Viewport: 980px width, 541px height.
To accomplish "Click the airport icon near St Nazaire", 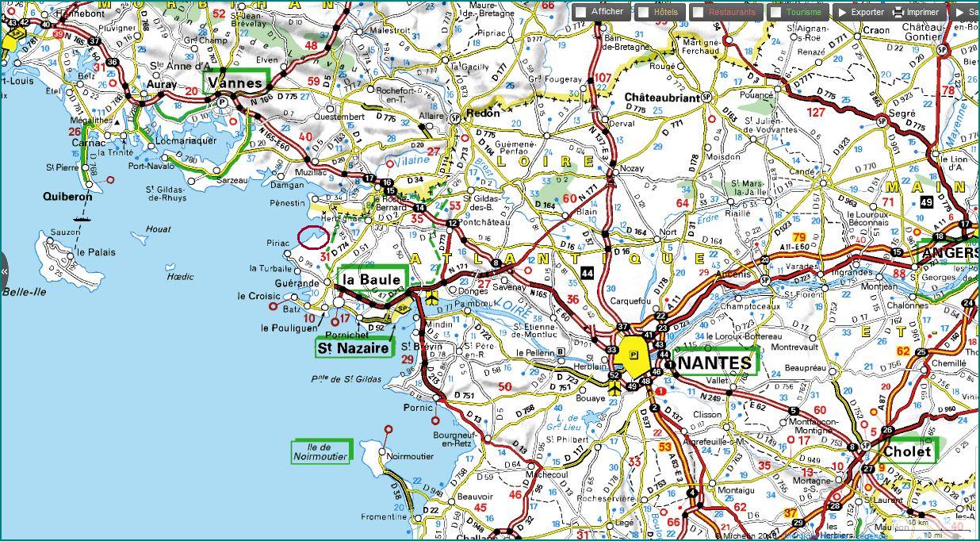I will [x=430, y=299].
